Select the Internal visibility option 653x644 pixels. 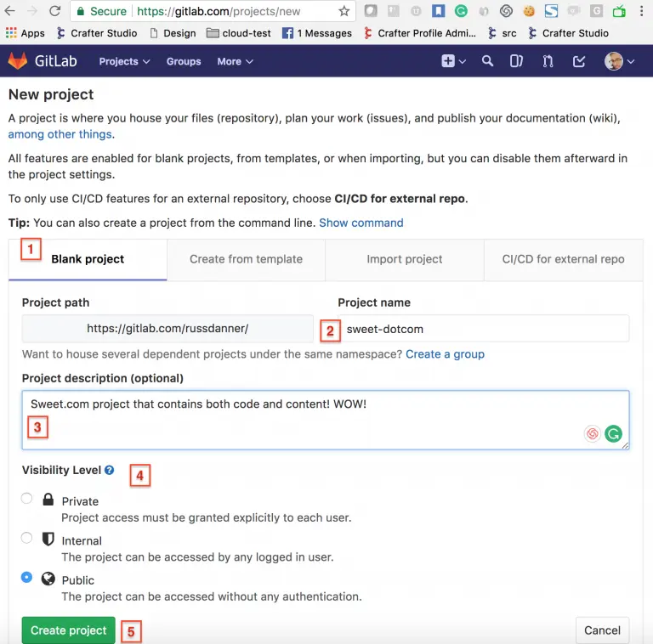click(x=27, y=538)
